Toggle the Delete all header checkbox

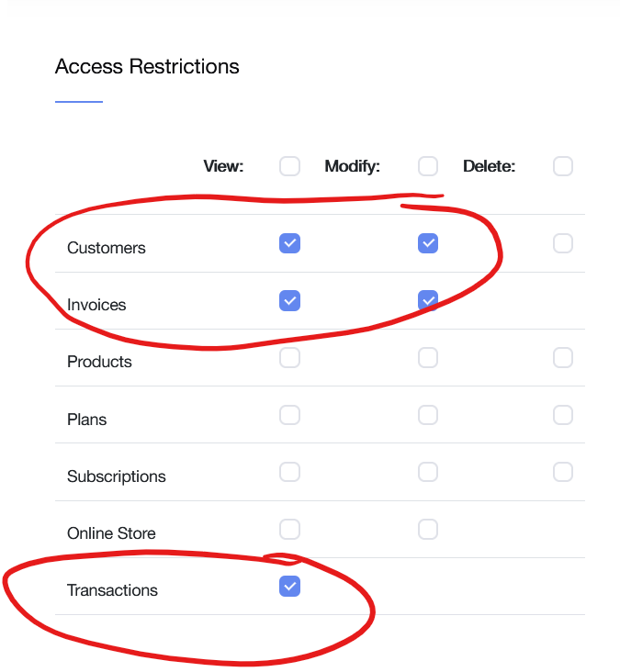563,166
